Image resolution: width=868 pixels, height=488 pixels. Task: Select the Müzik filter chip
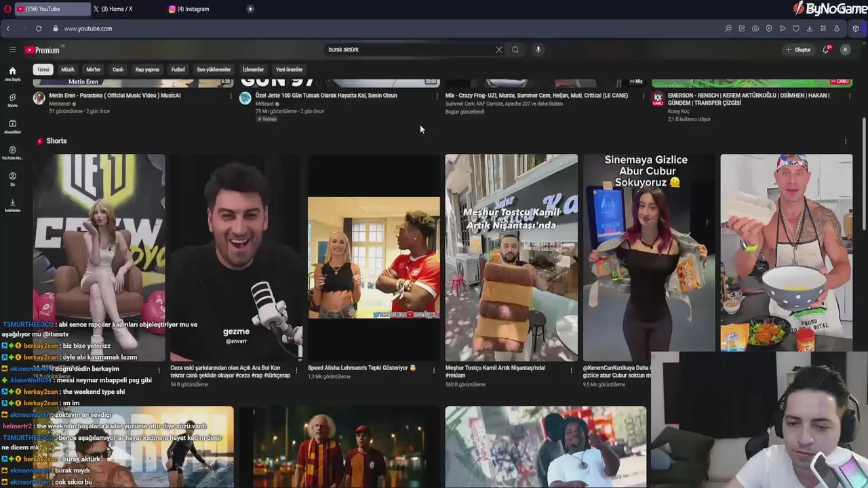[68, 69]
